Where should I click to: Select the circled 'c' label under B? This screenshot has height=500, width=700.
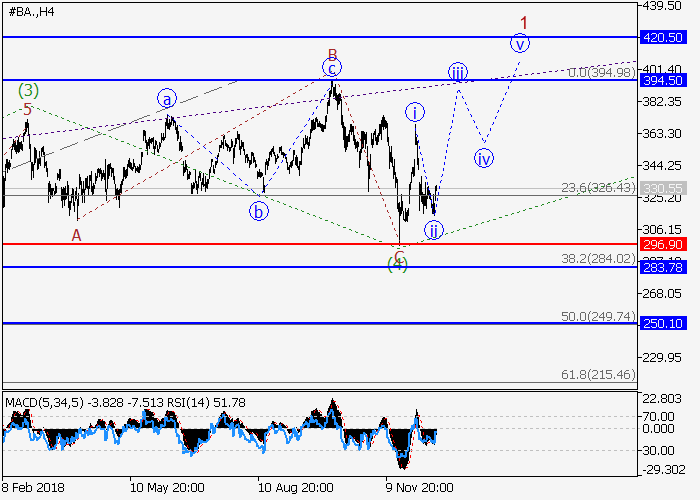[x=332, y=68]
